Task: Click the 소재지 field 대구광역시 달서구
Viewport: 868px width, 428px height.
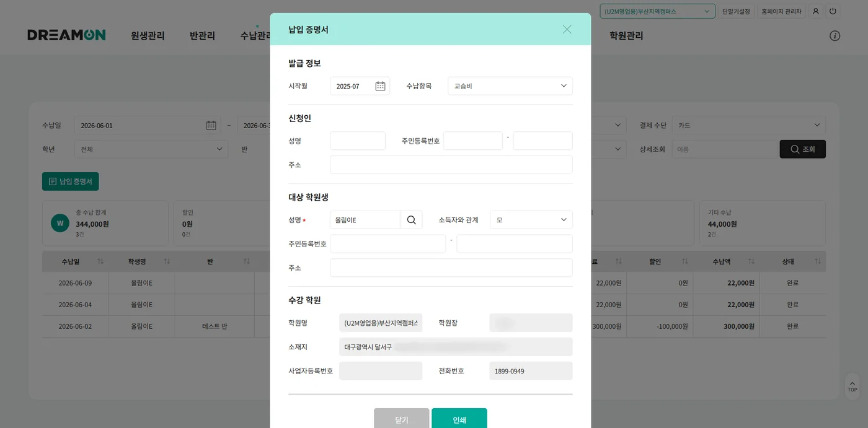Action: pos(456,347)
